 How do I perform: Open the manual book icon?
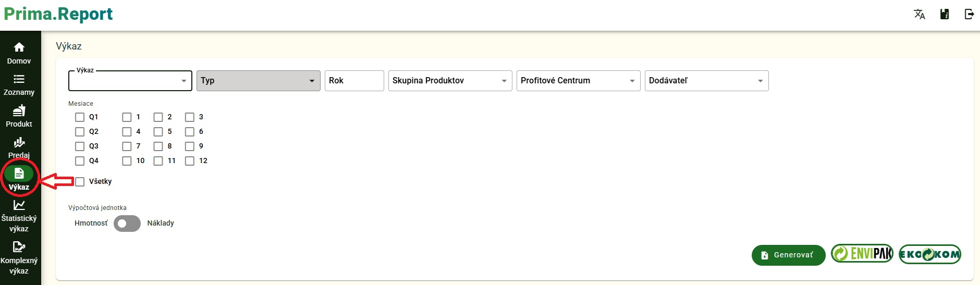coord(945,15)
